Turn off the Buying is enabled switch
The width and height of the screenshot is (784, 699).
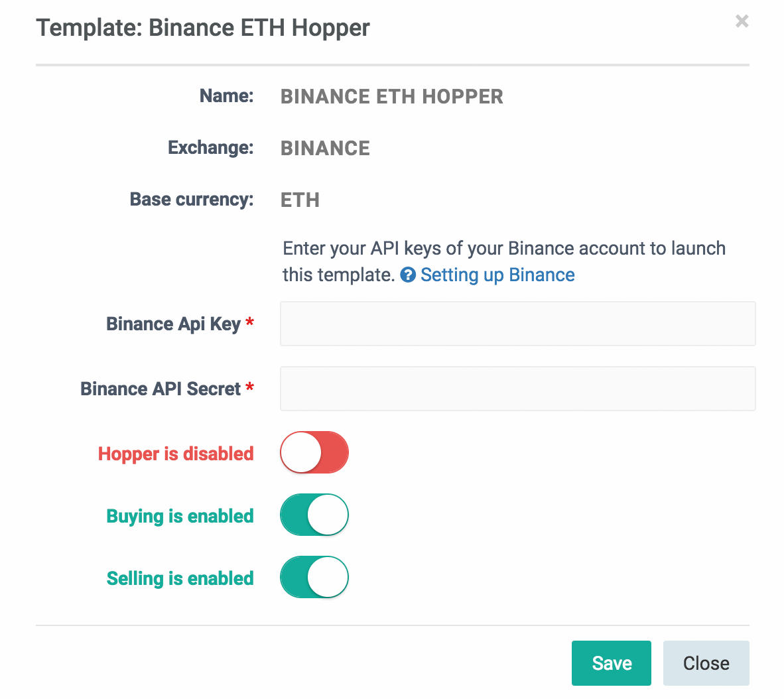314,515
